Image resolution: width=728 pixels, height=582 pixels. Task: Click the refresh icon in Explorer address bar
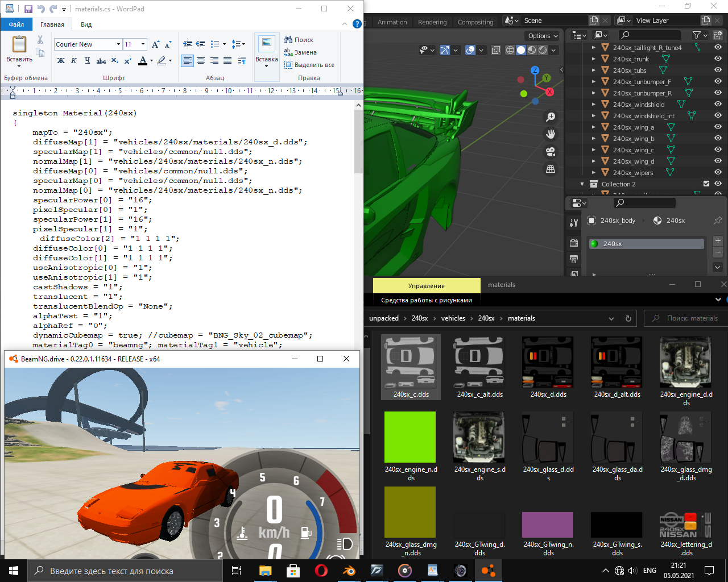628,318
